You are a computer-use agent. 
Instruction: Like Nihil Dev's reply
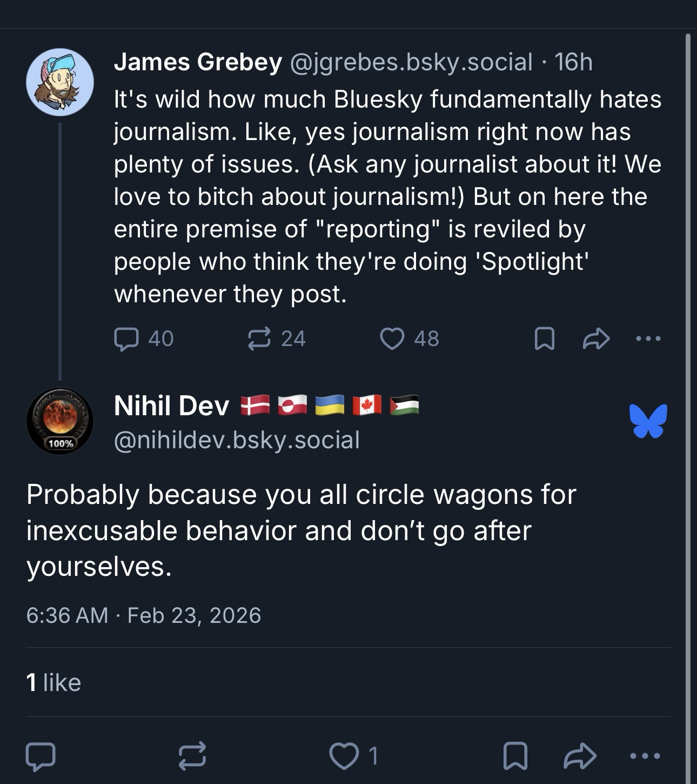click(343, 756)
